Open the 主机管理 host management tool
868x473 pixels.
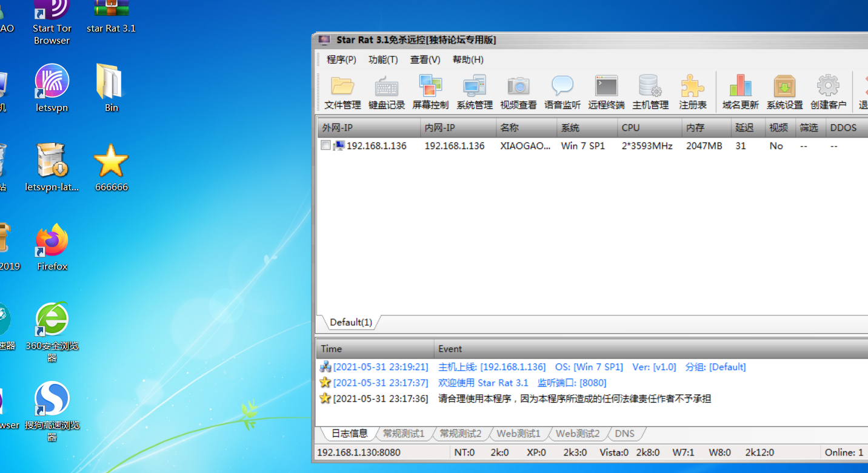pyautogui.click(x=650, y=92)
